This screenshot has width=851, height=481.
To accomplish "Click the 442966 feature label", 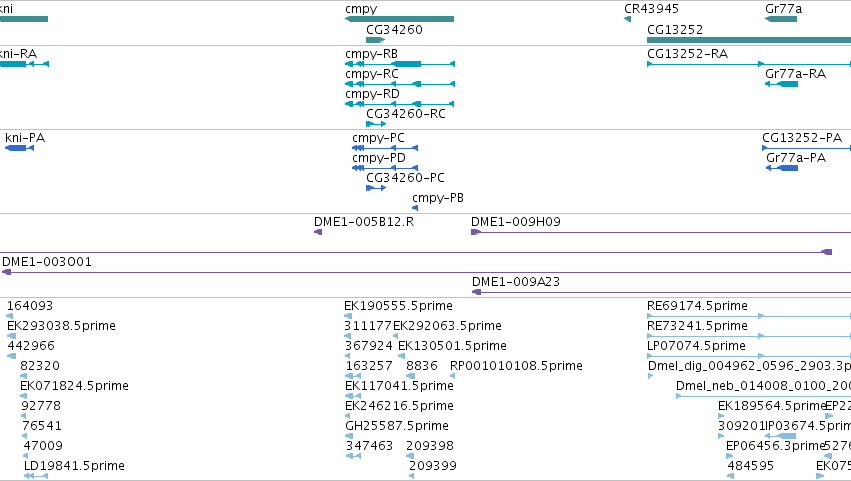I will tap(31, 346).
